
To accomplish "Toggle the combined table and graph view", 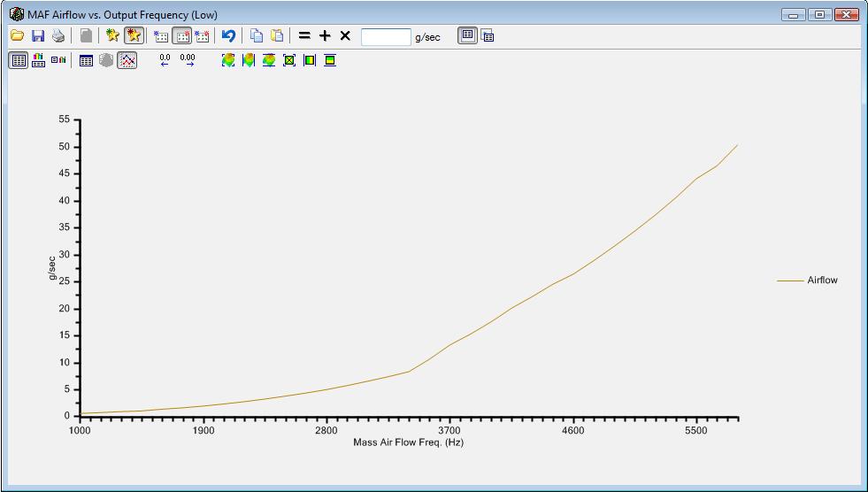I will click(x=38, y=60).
